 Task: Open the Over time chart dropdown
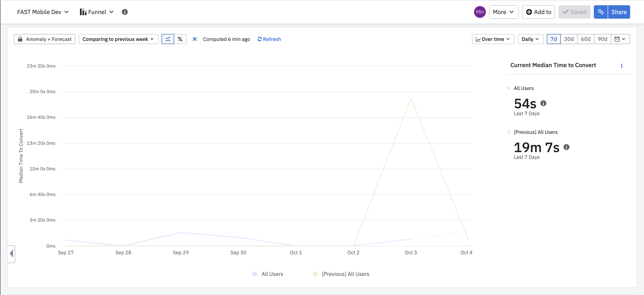click(x=493, y=39)
